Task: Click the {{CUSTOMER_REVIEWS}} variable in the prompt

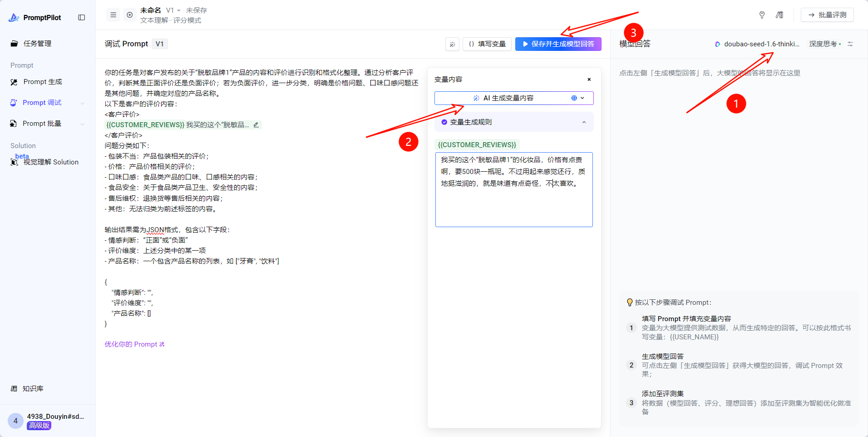Action: 145,125
